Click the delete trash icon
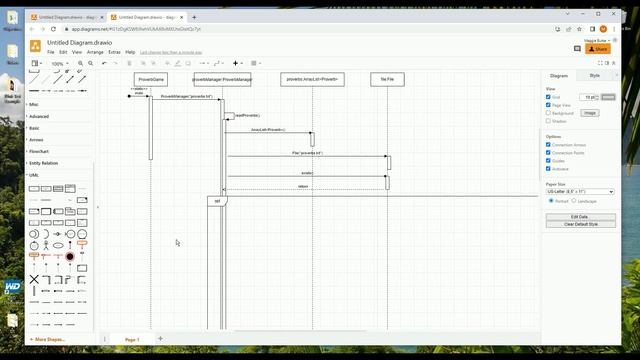Screen dimensions: 640x360 tap(129, 63)
